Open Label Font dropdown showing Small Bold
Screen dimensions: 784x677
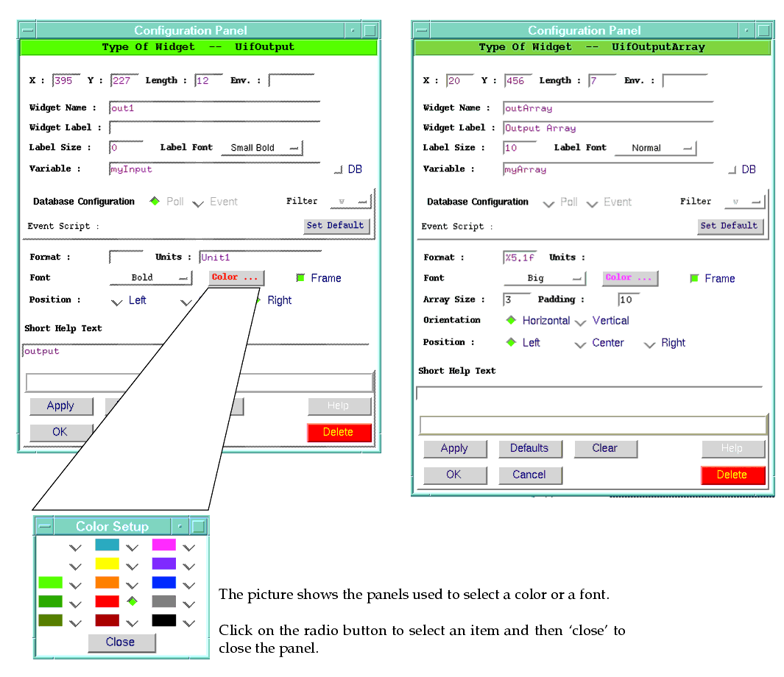click(262, 148)
